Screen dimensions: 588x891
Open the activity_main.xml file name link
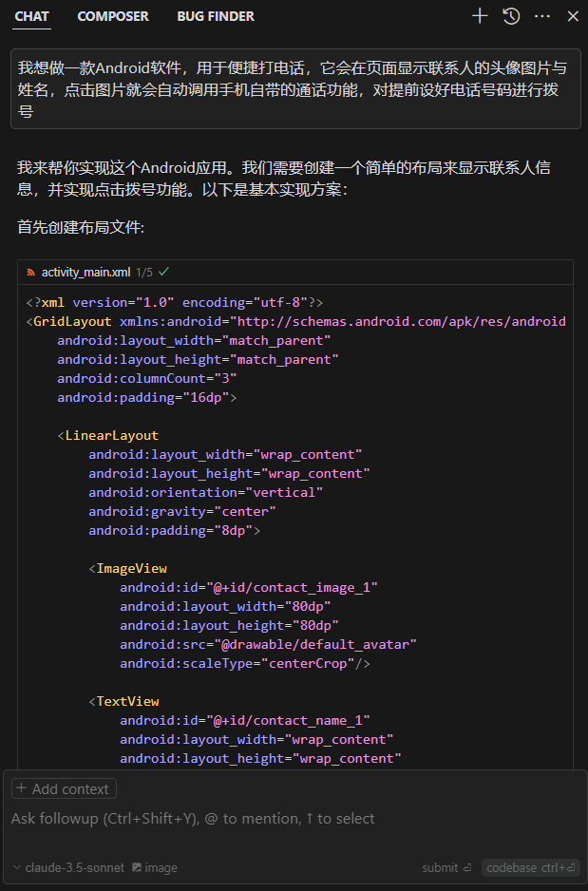85,273
